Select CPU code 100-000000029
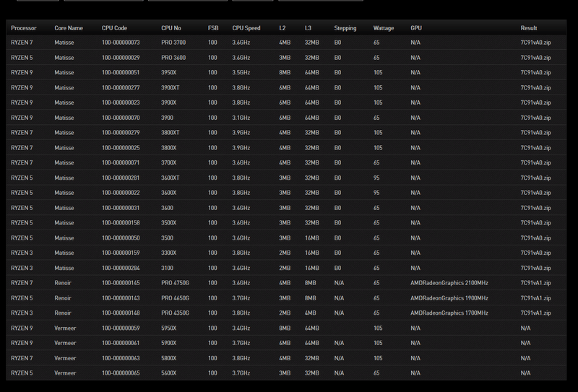This screenshot has width=578, height=392. coord(121,58)
